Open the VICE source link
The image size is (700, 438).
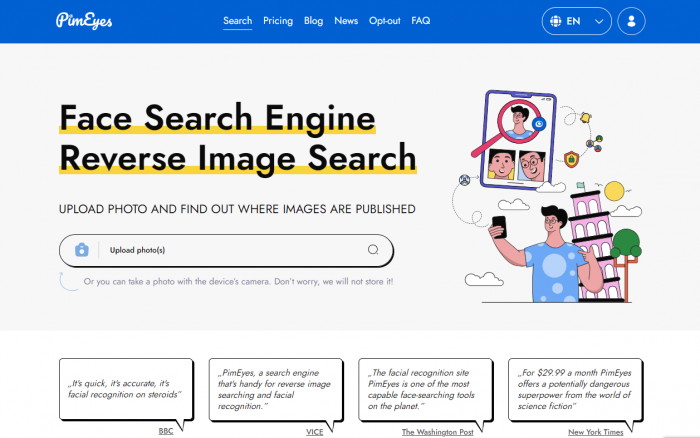pos(314,431)
